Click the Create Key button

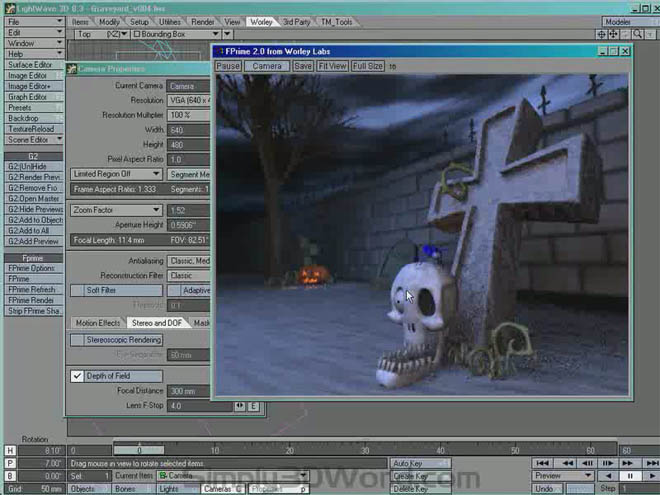pyautogui.click(x=420, y=476)
